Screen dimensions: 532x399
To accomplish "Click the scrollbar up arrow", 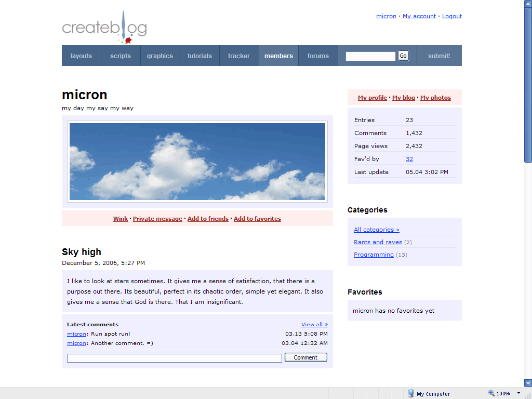I will click(528, 4).
